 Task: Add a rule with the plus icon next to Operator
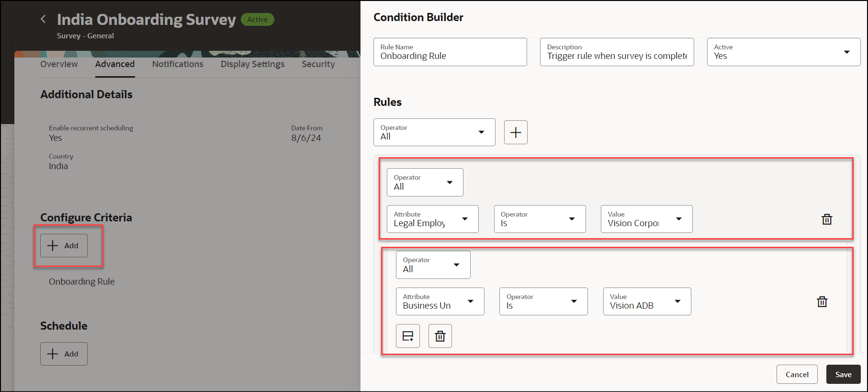516,132
